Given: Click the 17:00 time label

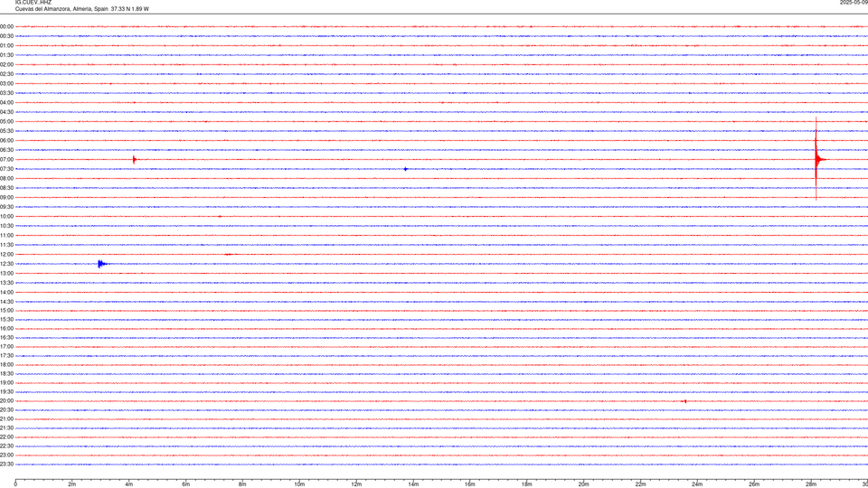Looking at the screenshot, I should point(6,347).
